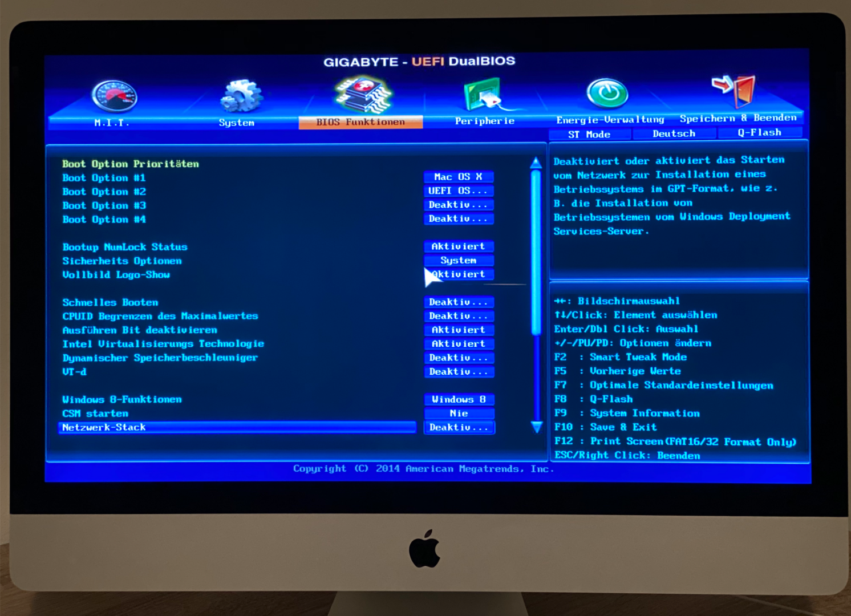Click the M.I.T. speedometer icon
This screenshot has height=616, width=851.
115,95
